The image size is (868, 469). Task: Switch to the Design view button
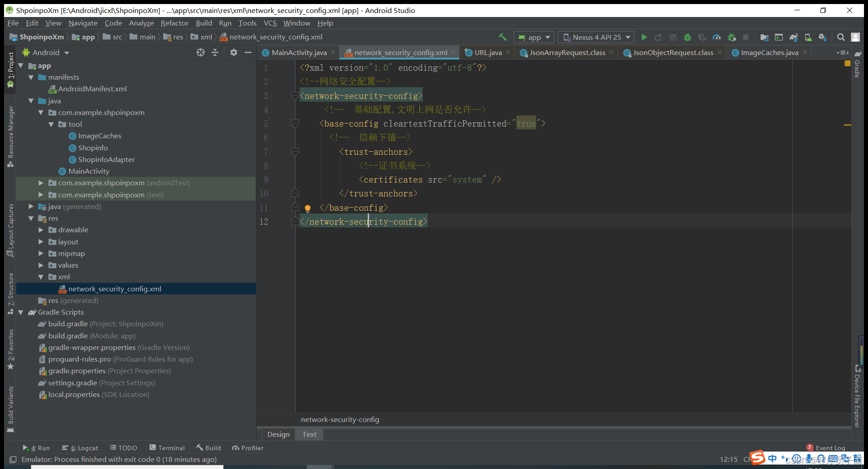click(x=278, y=434)
